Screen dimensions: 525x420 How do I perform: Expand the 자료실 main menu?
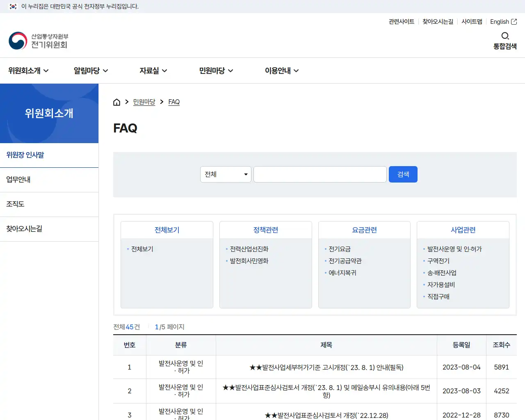153,71
